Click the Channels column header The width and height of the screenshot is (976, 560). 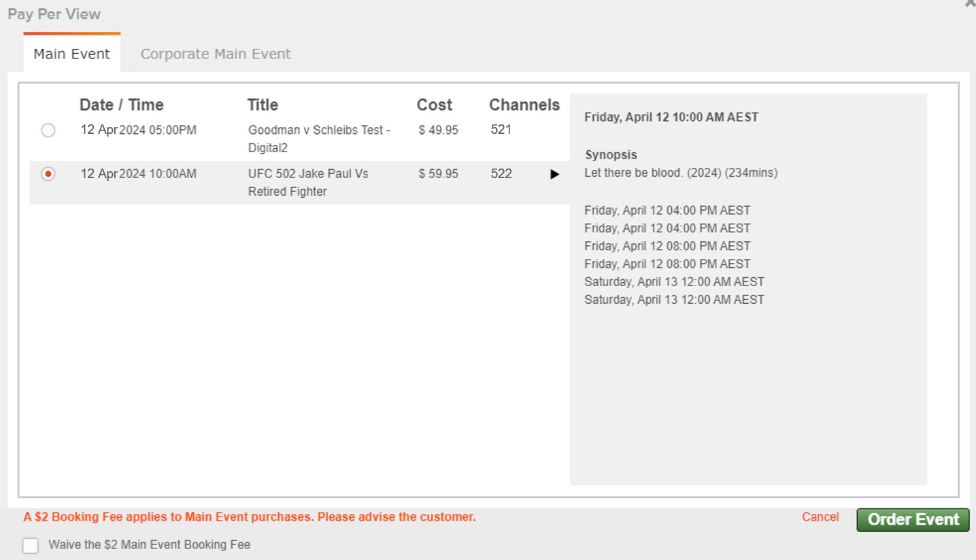[x=524, y=105]
